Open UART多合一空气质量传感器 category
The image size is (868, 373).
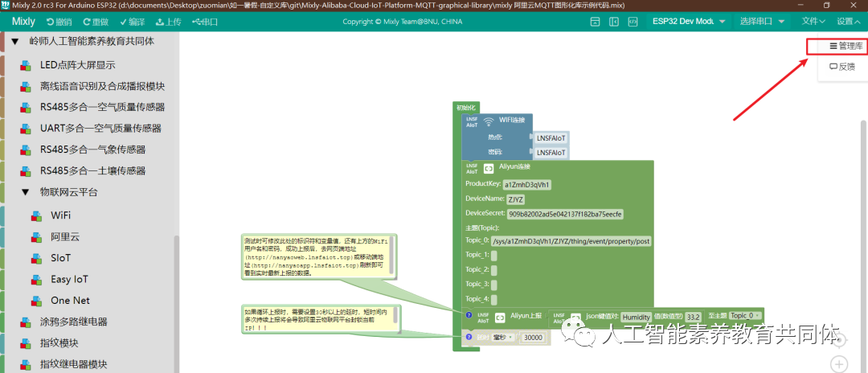click(100, 129)
